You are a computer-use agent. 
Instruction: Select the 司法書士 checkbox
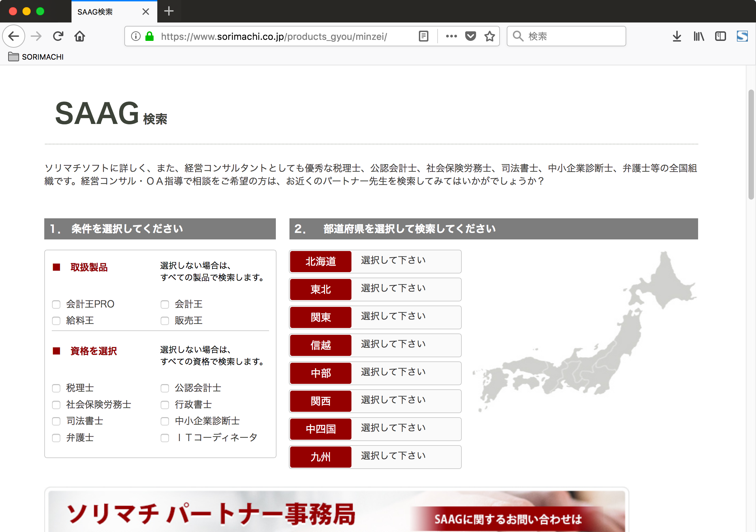coord(56,421)
